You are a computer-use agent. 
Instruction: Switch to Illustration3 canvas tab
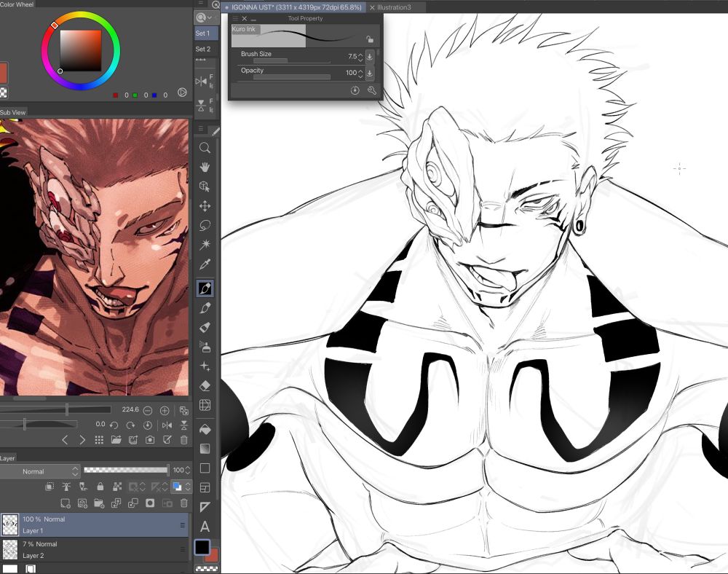tap(394, 7)
